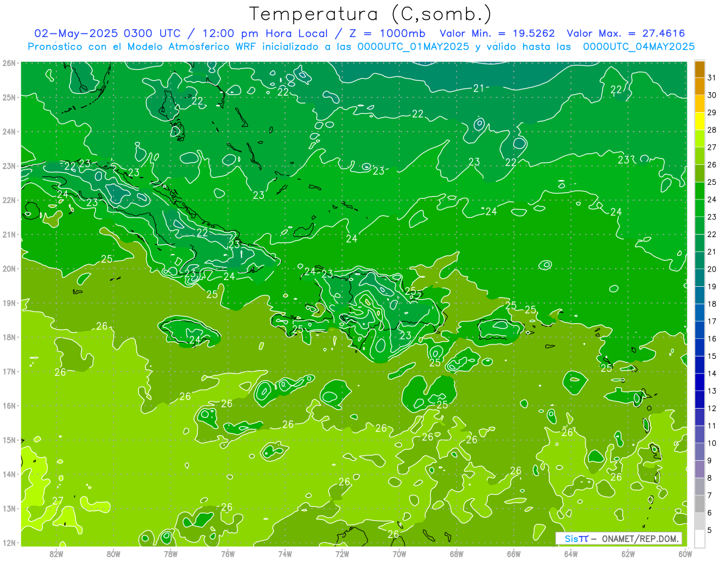Click the 68W longitude axis label
This screenshot has height=562, width=728.
pos(457,554)
